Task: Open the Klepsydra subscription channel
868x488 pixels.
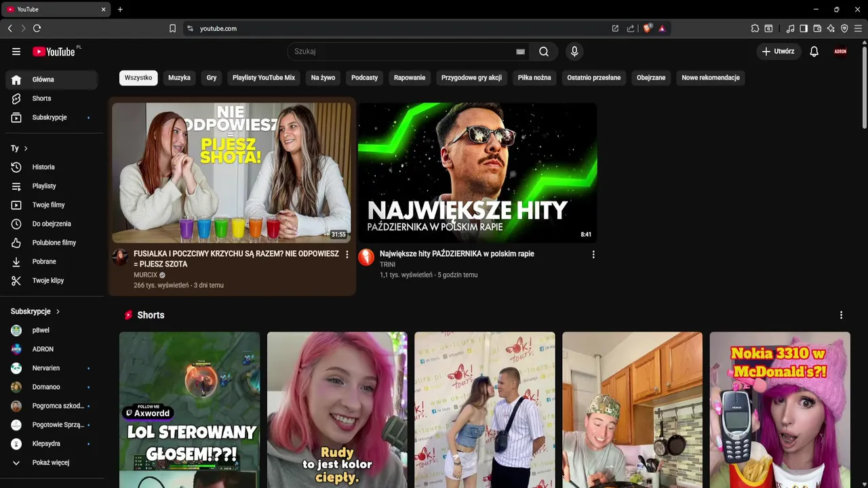Action: point(52,443)
